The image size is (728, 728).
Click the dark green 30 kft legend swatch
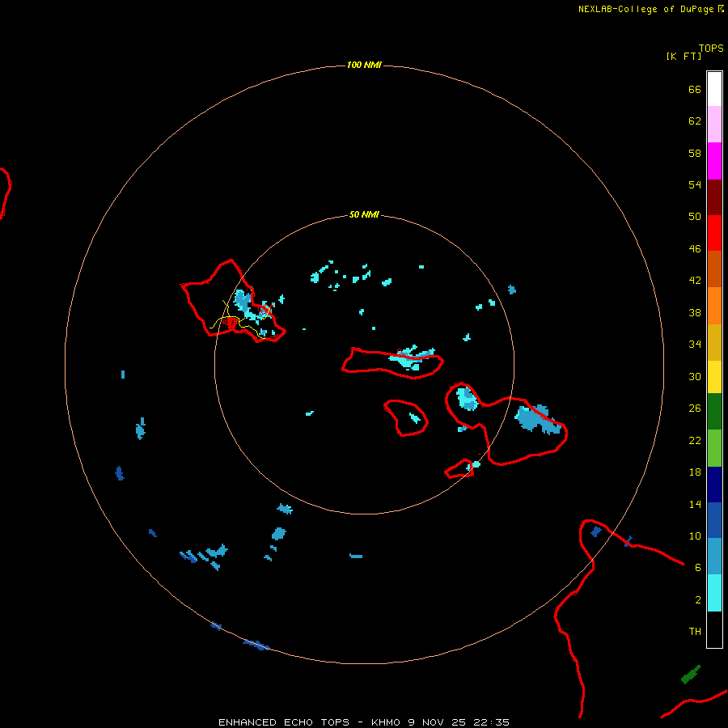pyautogui.click(x=714, y=412)
